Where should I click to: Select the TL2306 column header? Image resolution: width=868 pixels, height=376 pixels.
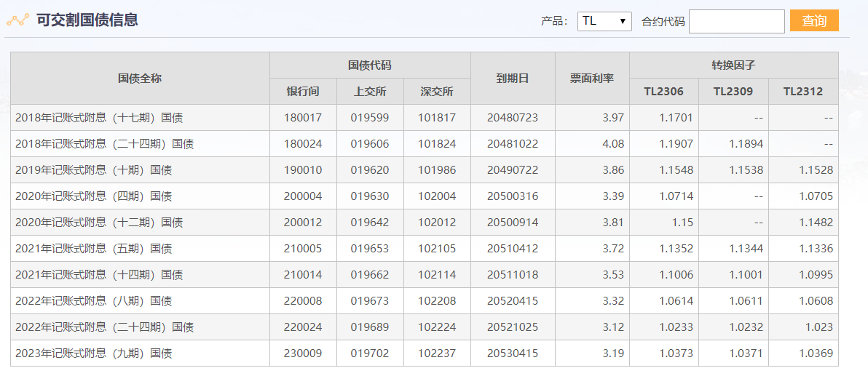(x=663, y=92)
